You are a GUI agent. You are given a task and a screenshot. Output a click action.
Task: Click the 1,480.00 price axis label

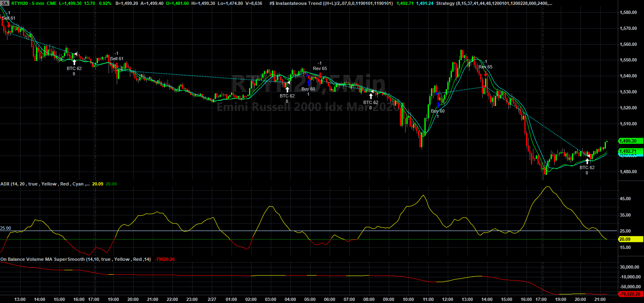628,172
